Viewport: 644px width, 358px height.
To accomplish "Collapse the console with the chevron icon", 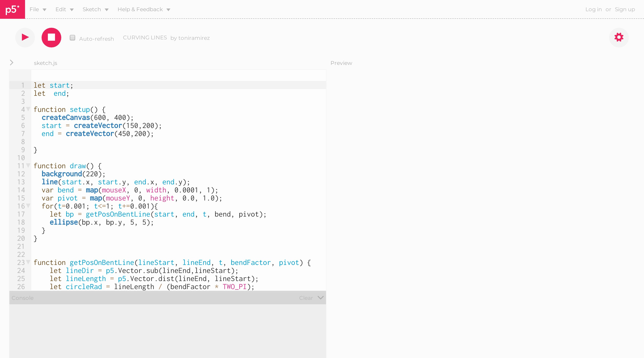I will pos(320,298).
